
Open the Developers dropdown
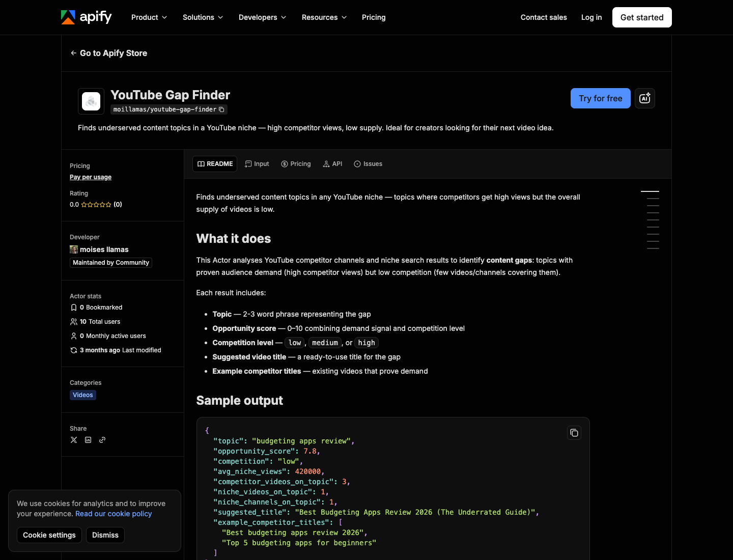[262, 17]
